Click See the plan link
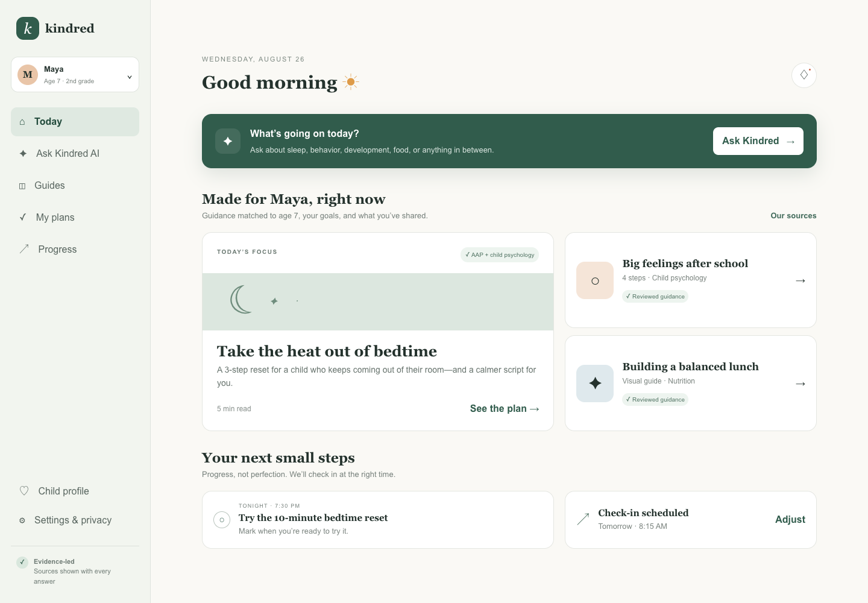The image size is (868, 603). [x=505, y=409]
